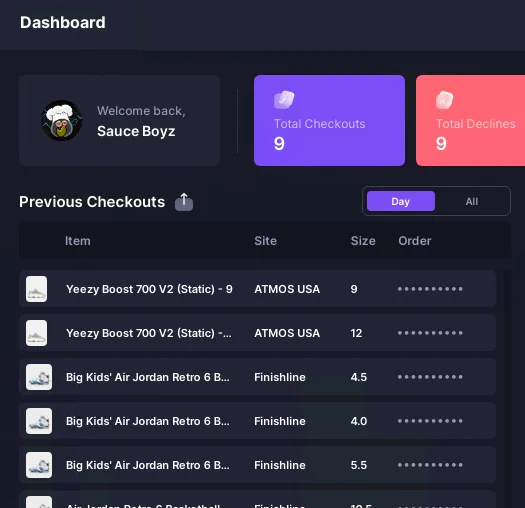Screen dimensions: 525x508
Task: Switch to the All filter tab
Action: pos(471,202)
